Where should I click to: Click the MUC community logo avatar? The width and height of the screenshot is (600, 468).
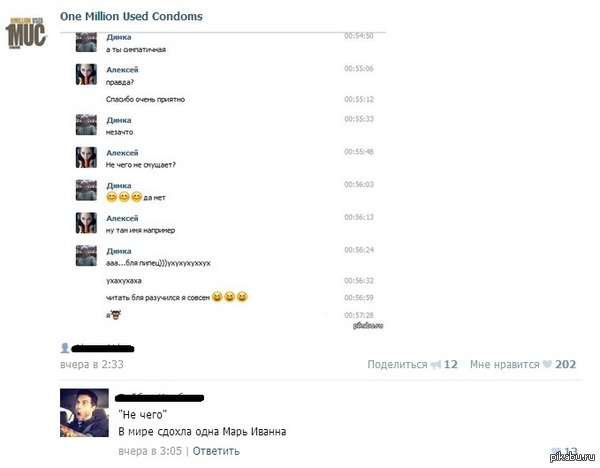pos(26,33)
